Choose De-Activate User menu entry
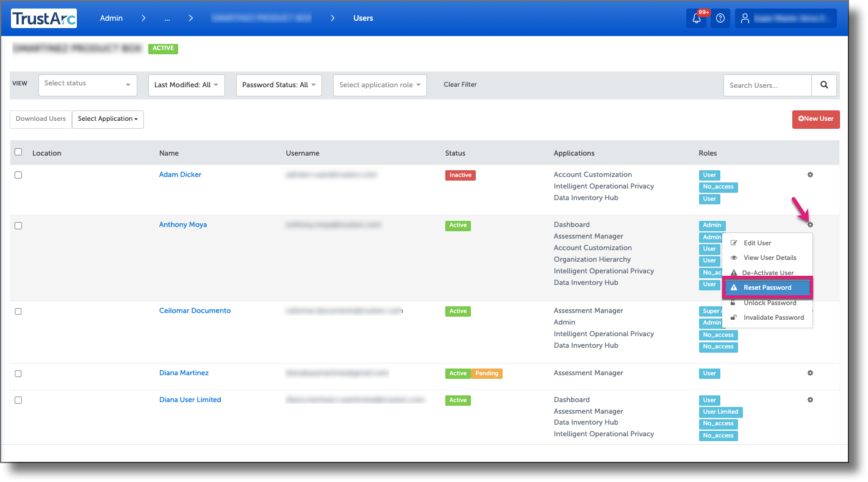 click(767, 273)
